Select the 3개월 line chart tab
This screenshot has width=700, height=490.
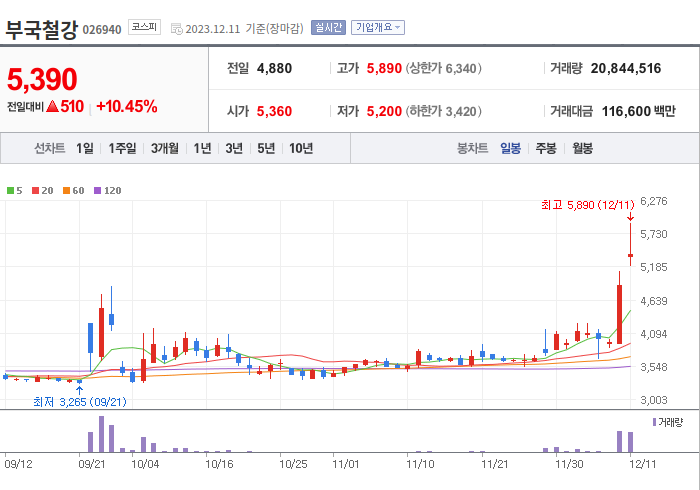click(165, 148)
